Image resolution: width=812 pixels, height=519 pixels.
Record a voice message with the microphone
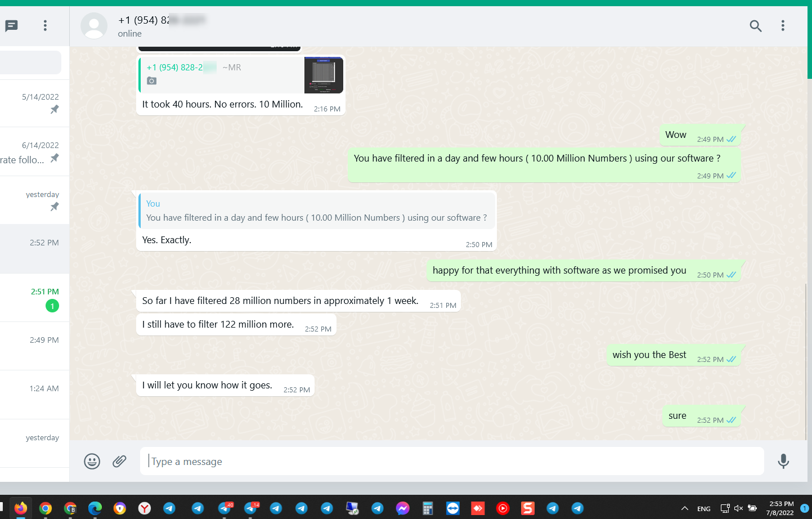pyautogui.click(x=783, y=461)
